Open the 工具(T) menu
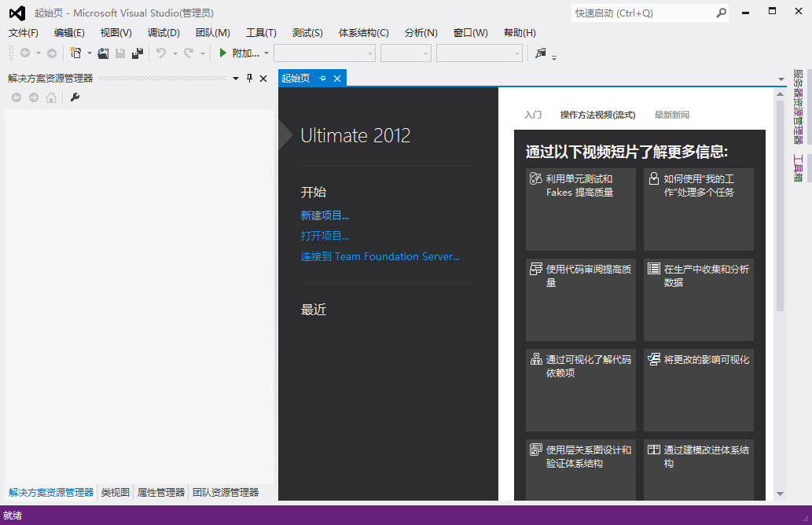812x525 pixels. (x=261, y=33)
